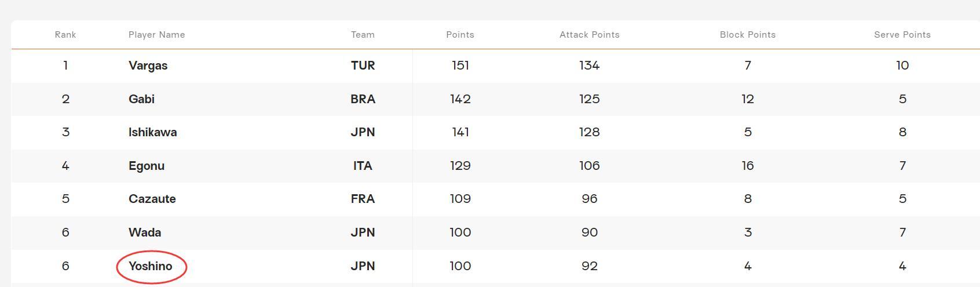Viewport: 980px width, 287px height.
Task: Open player Vargas's name link
Action: tap(148, 66)
